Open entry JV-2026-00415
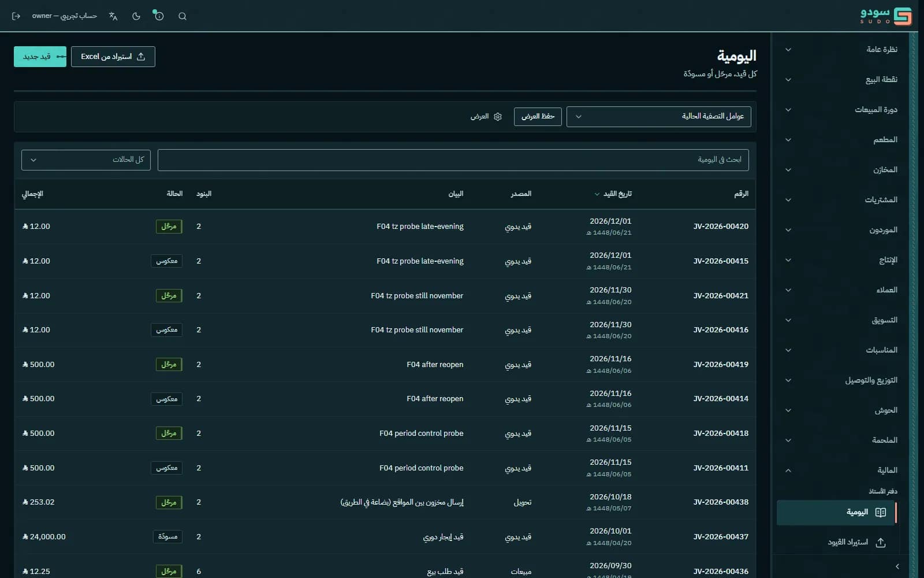The image size is (924, 578). [721, 261]
